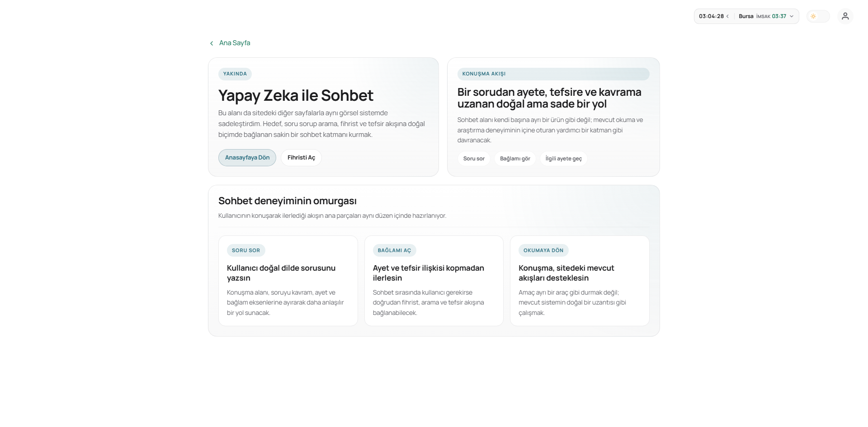Click the BAĞLAMI AÇ tag
Screen dimensions: 868x427
(x=394, y=250)
